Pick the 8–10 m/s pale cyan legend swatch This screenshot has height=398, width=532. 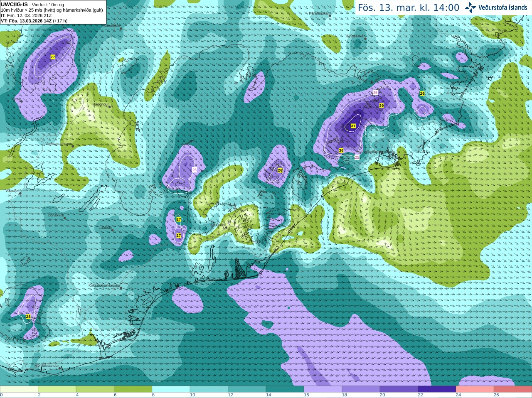tap(171, 389)
